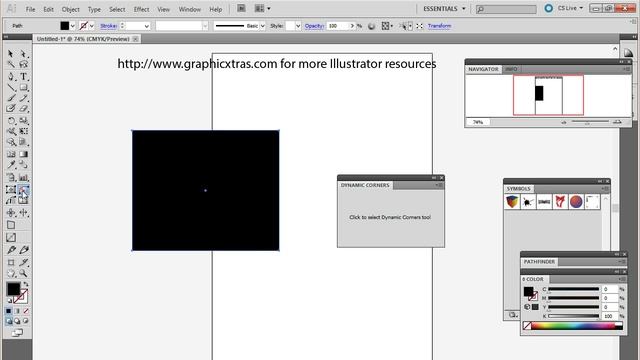Viewport: 640px width, 360px height.
Task: Click the search field in application bar
Action: click(x=506, y=9)
